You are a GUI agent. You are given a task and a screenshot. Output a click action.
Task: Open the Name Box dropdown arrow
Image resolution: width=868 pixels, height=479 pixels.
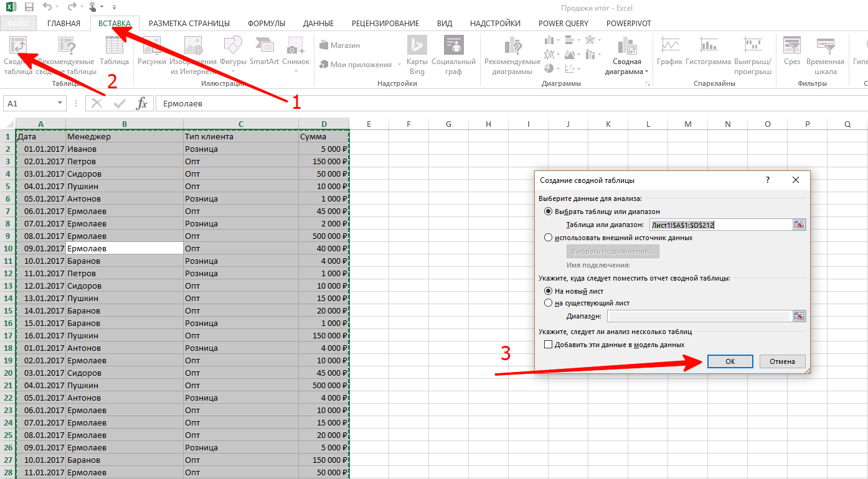coord(60,103)
